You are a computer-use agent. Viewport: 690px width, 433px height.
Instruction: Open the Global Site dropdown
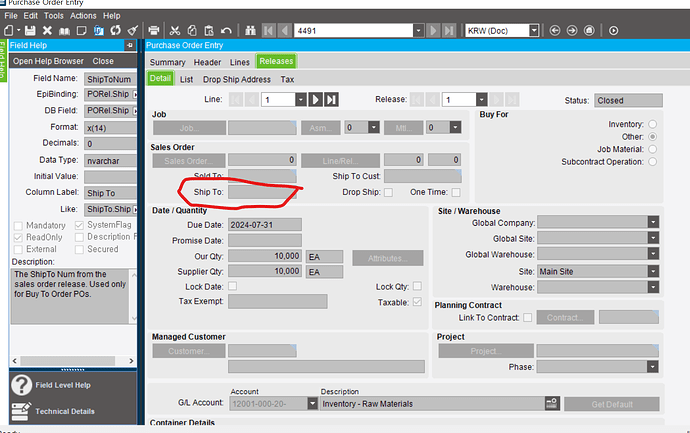tap(653, 238)
